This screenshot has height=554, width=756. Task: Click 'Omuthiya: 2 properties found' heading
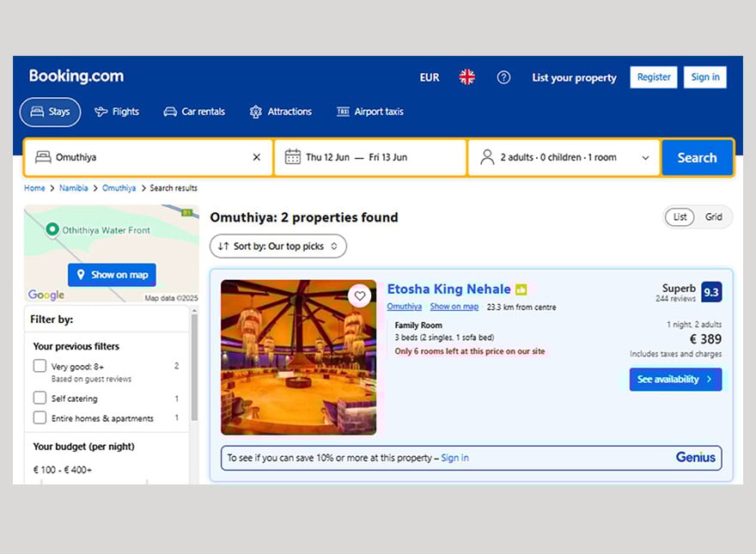(x=304, y=217)
